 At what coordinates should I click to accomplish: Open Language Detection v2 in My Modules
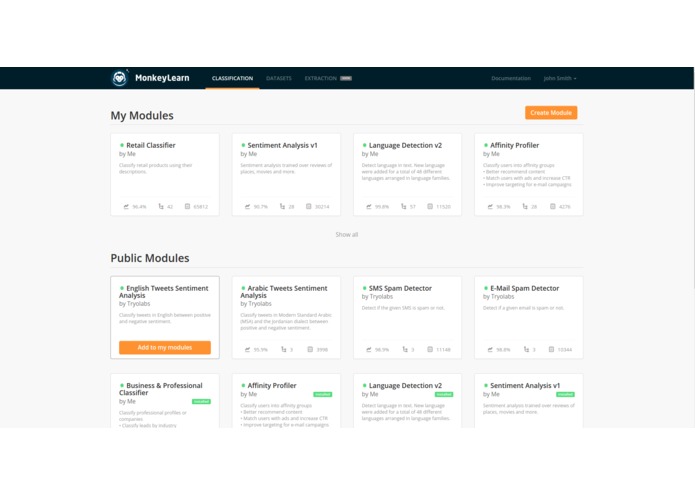click(405, 145)
